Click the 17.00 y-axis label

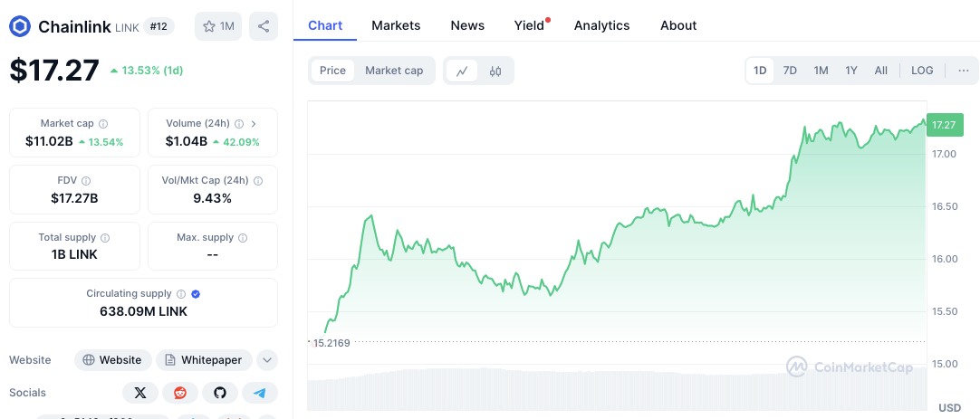[944, 154]
